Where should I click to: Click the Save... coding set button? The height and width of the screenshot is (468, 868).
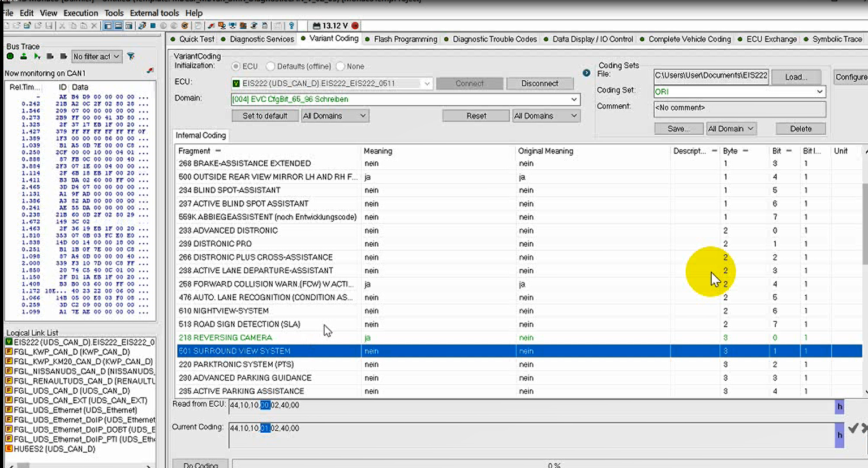[678, 129]
